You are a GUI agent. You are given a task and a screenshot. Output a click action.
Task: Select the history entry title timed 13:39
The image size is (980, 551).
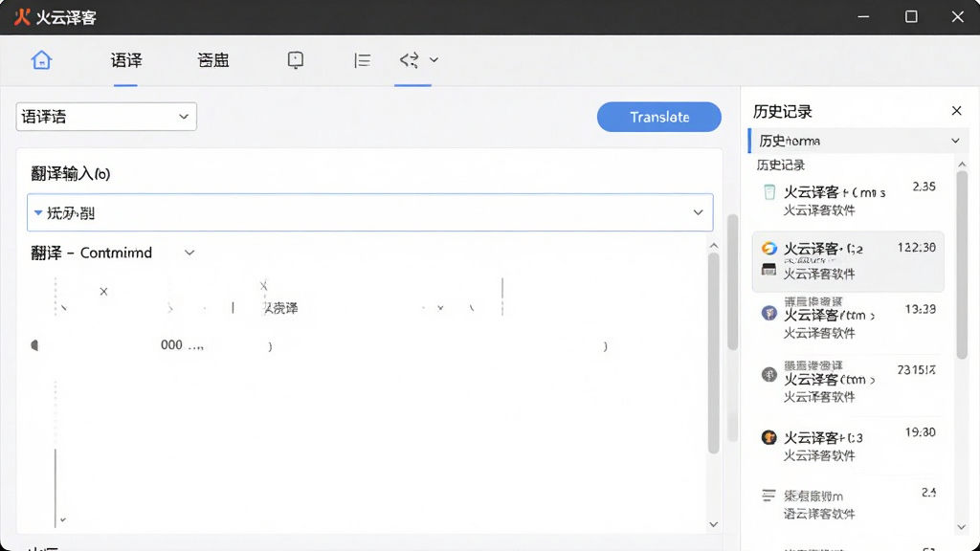click(x=830, y=315)
